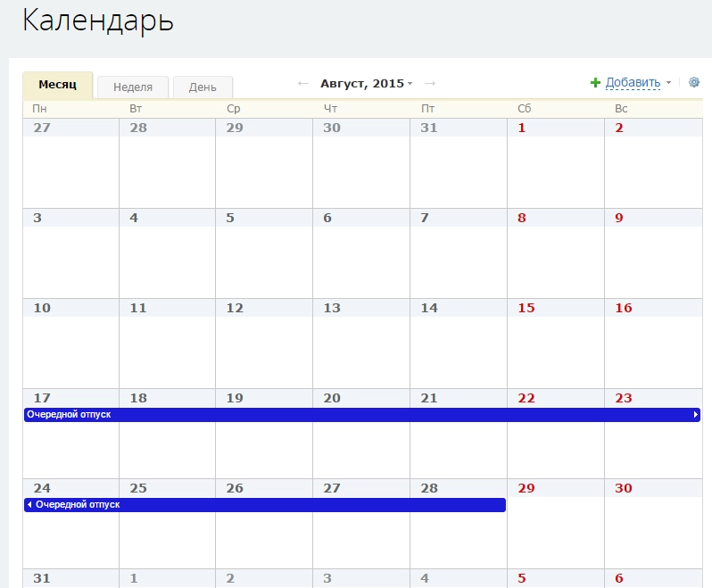The image size is (712, 588).
Task: Open Очередной отпуск event in August 24 week
Action: pos(268,505)
